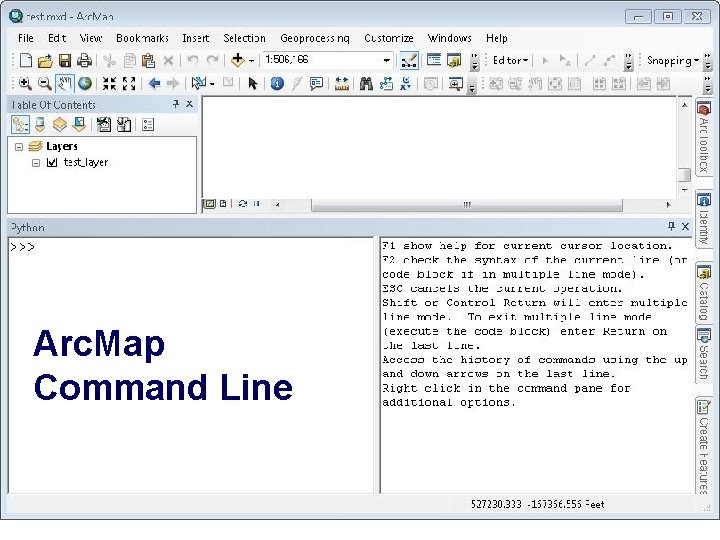The image size is (720, 540).
Task: Collapse the test_layer tree node
Action: [36, 163]
